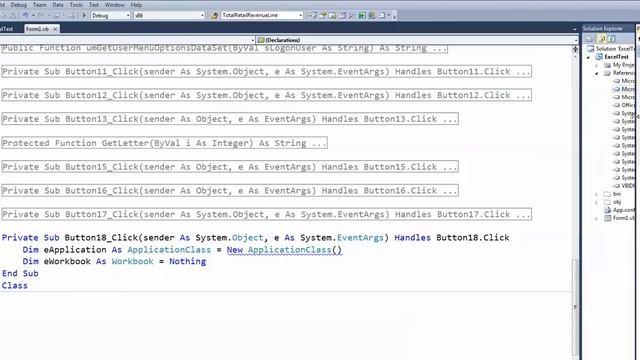Image resolution: width=640 pixels, height=360 pixels.
Task: Select the Solution 'ExcelTest' node
Action: 611,49
